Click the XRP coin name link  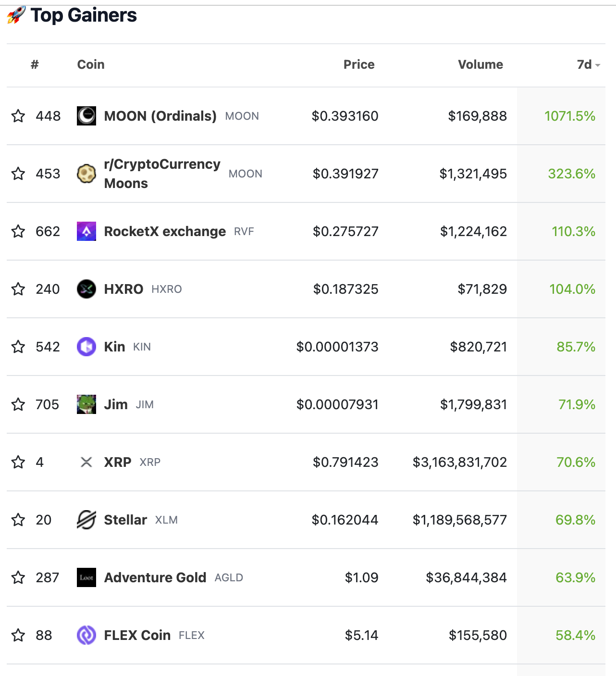click(x=118, y=462)
